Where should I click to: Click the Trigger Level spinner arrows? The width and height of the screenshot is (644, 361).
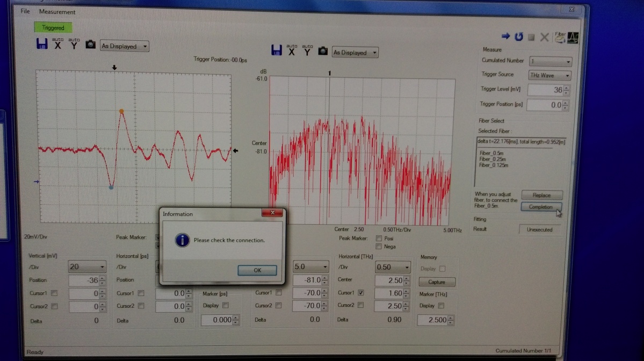coord(566,90)
